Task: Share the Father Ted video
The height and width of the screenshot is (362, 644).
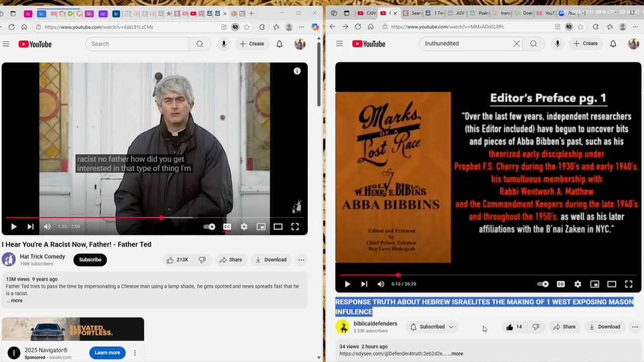Action: [230, 260]
